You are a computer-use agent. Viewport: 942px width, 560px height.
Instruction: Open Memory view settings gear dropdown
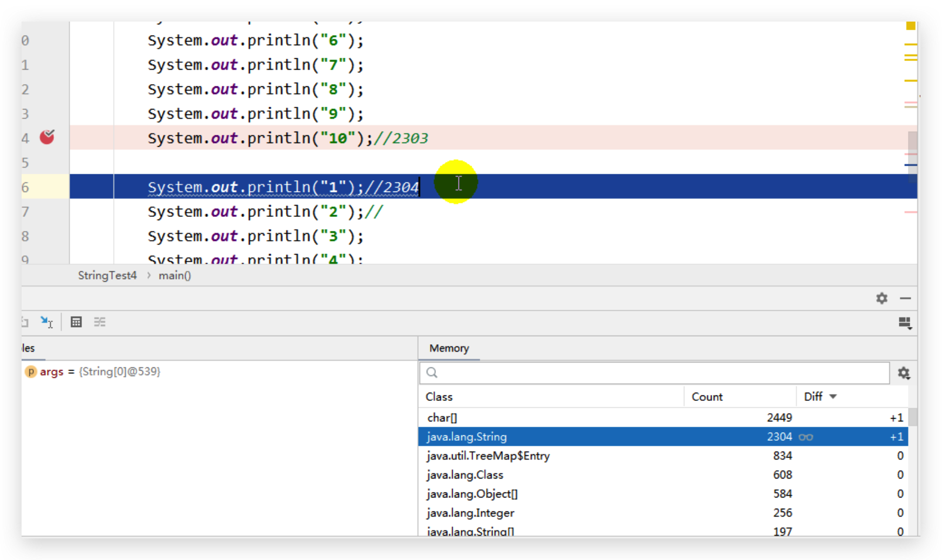(x=904, y=373)
